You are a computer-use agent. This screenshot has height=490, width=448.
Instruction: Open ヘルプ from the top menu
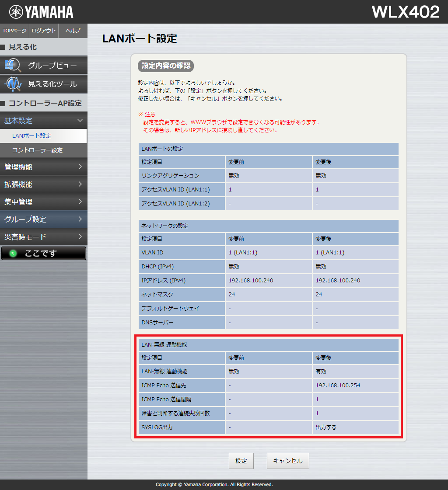point(72,31)
